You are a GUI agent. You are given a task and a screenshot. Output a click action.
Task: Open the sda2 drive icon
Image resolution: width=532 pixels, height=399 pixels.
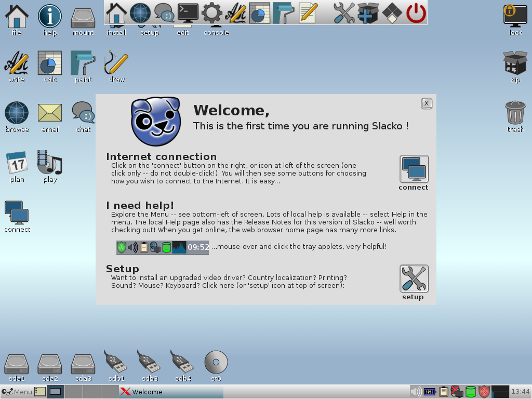click(50, 368)
